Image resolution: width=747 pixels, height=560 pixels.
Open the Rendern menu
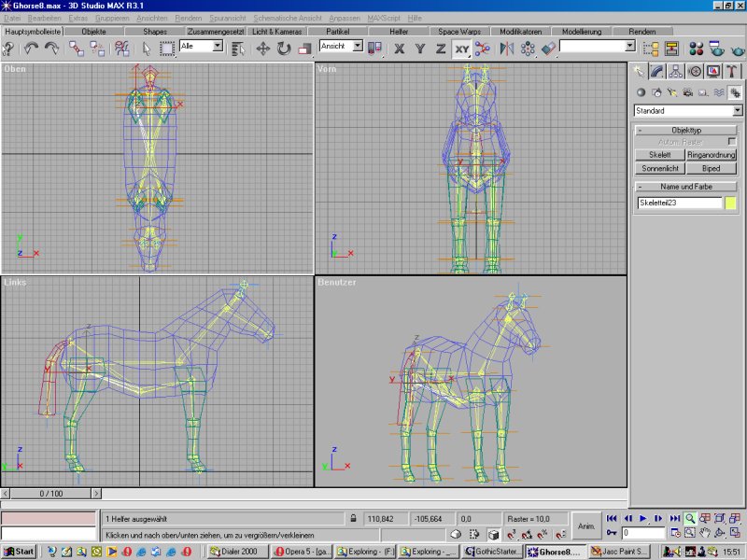(188, 18)
